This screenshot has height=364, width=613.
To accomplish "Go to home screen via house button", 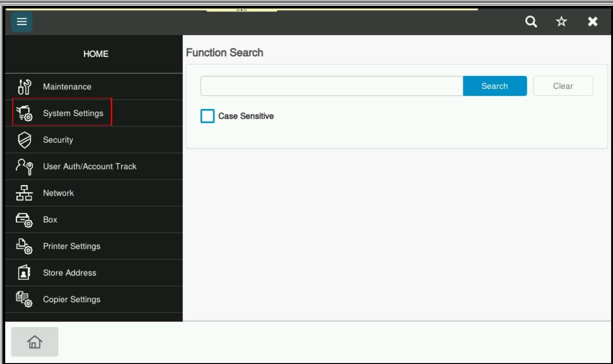I will [35, 342].
